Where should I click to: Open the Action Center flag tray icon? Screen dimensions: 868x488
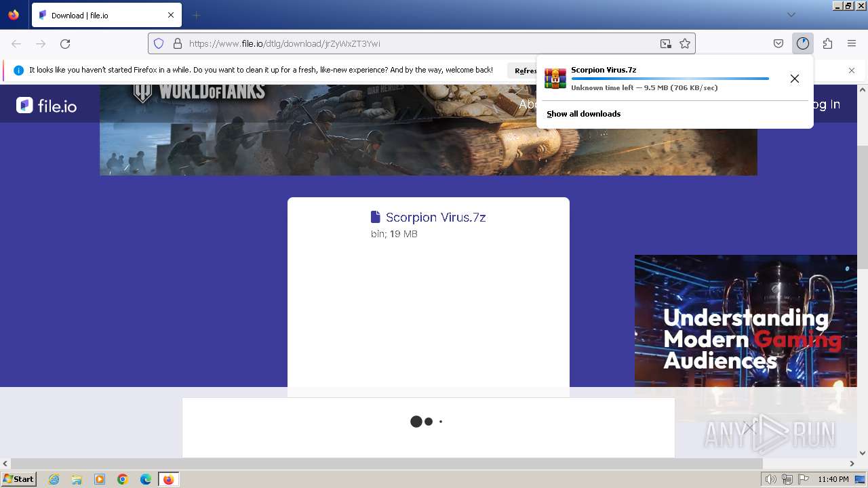pos(804,479)
